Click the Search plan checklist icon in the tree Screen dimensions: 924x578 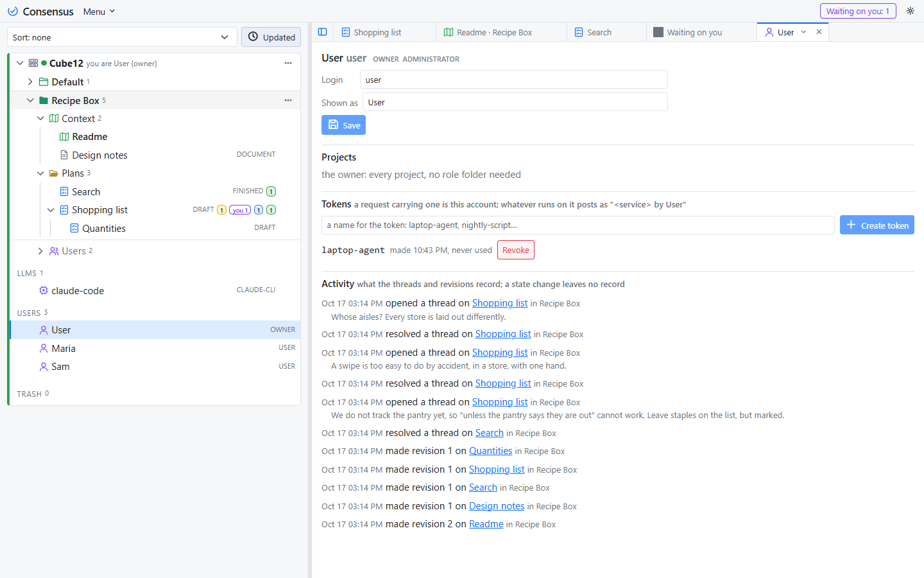(64, 191)
